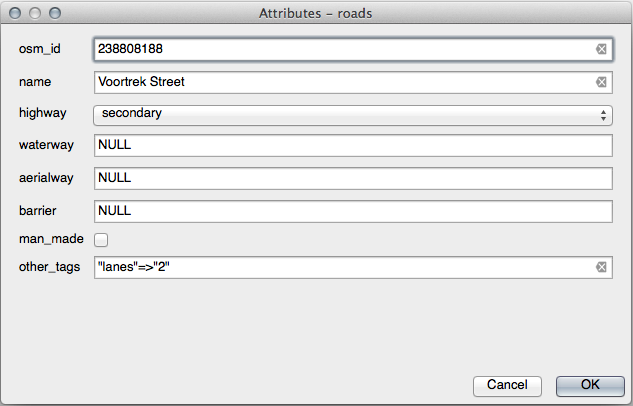Focus the waterway input field
Image resolution: width=633 pixels, height=406 pixels.
tap(352, 146)
